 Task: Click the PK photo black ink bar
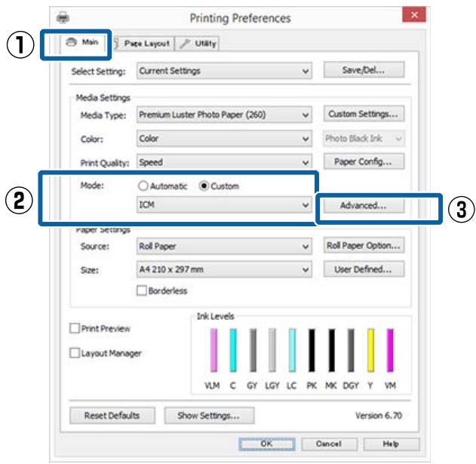click(312, 350)
